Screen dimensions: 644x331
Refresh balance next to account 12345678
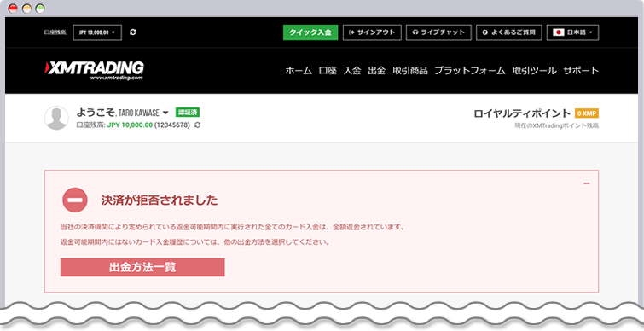tap(198, 125)
